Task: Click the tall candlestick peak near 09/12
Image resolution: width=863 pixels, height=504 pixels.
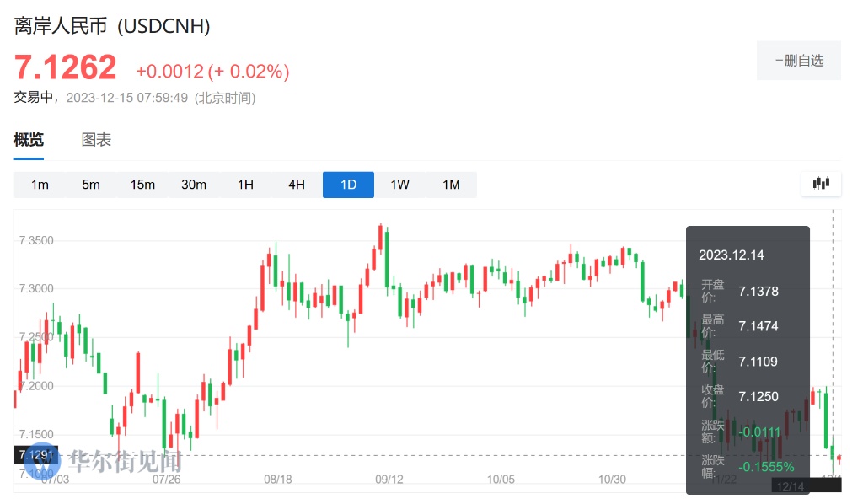Action: click(381, 239)
